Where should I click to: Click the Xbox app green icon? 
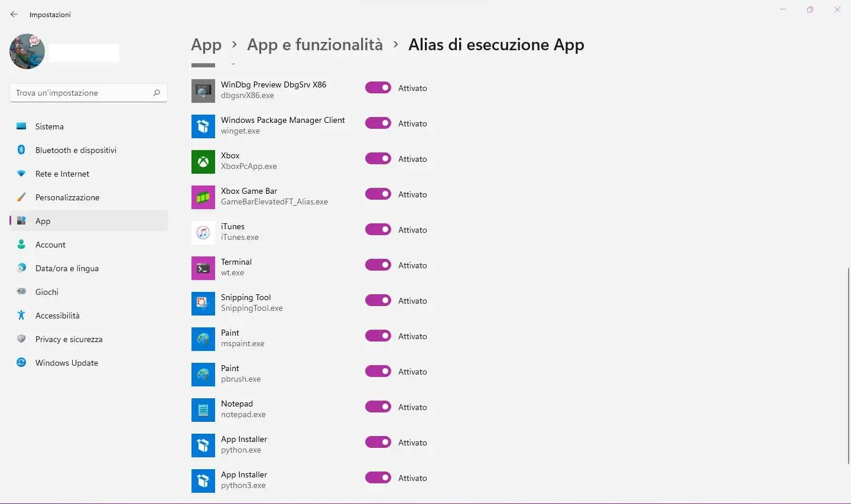[203, 162]
